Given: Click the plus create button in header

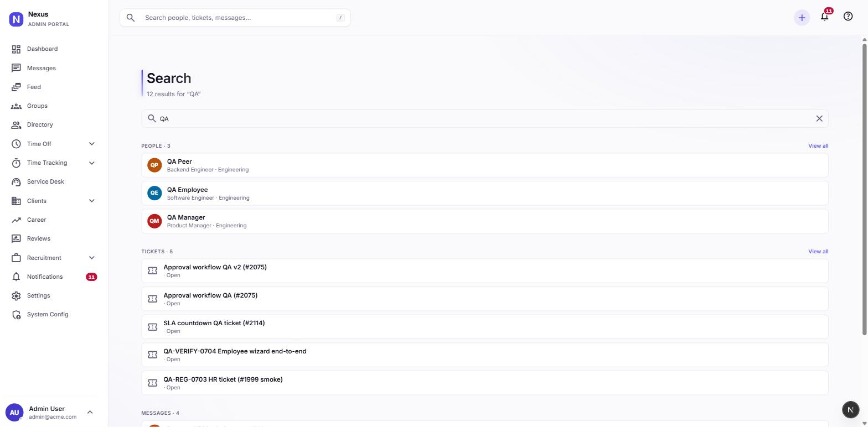Looking at the screenshot, I should [x=802, y=18].
